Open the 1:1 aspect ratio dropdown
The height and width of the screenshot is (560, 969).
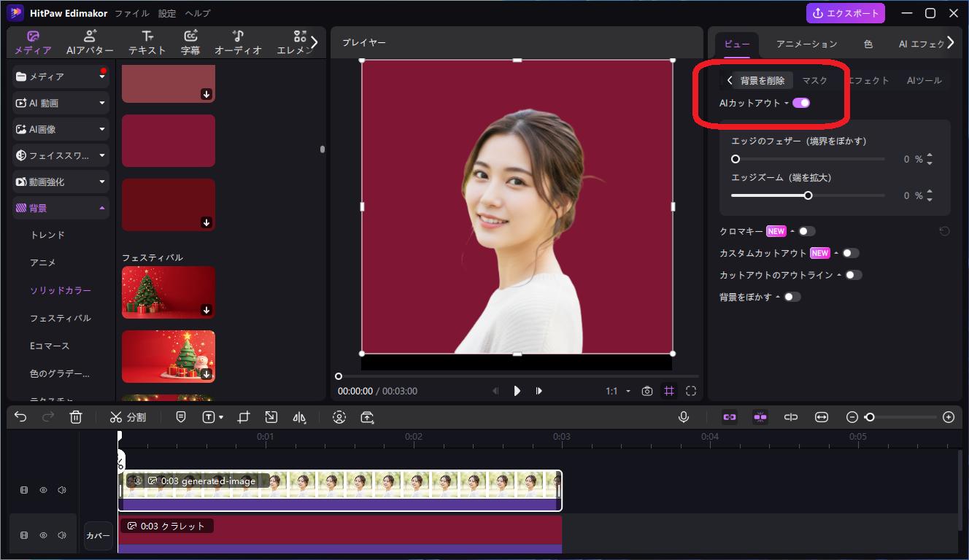tap(617, 391)
